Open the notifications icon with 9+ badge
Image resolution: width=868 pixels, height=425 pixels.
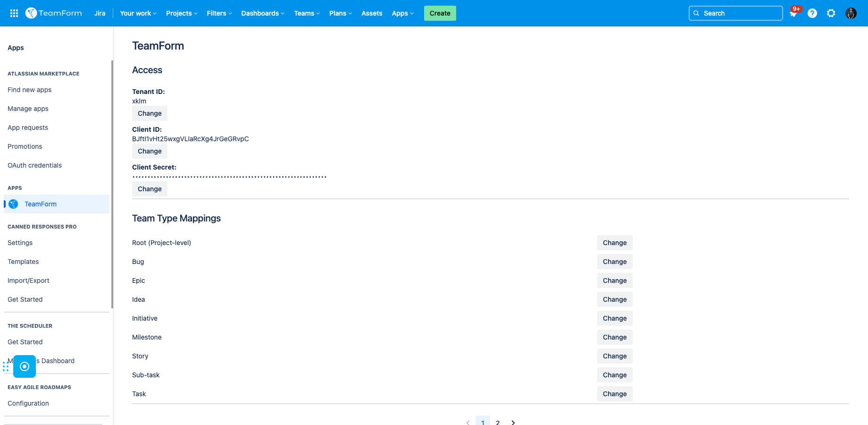[x=793, y=13]
